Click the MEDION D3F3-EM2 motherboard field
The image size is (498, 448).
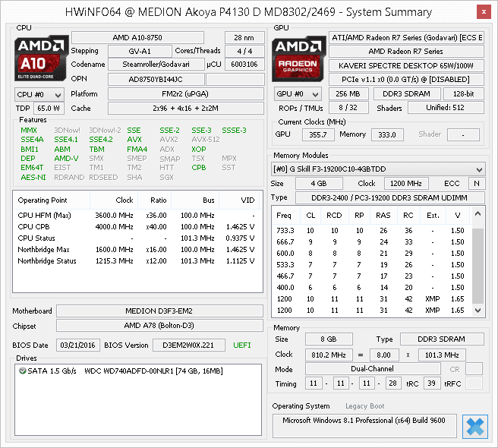click(x=159, y=311)
